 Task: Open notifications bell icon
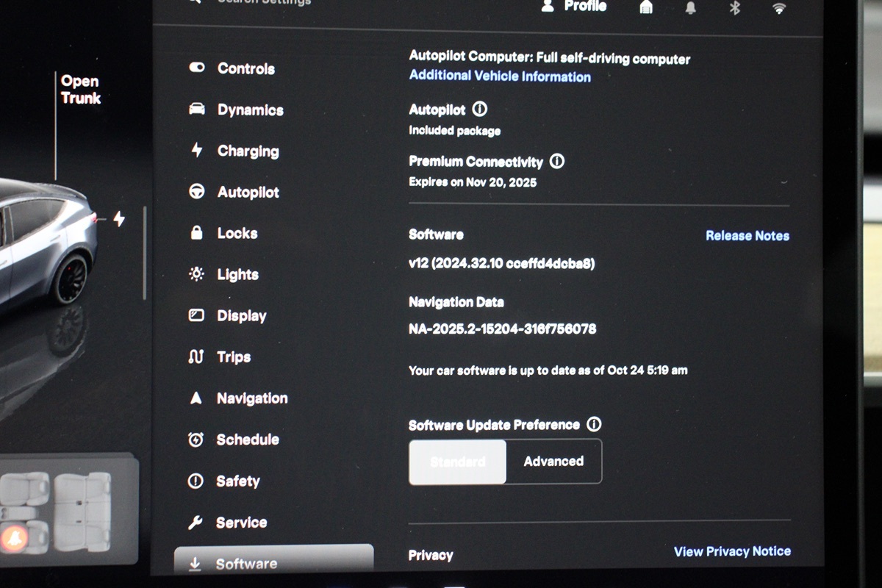(690, 7)
